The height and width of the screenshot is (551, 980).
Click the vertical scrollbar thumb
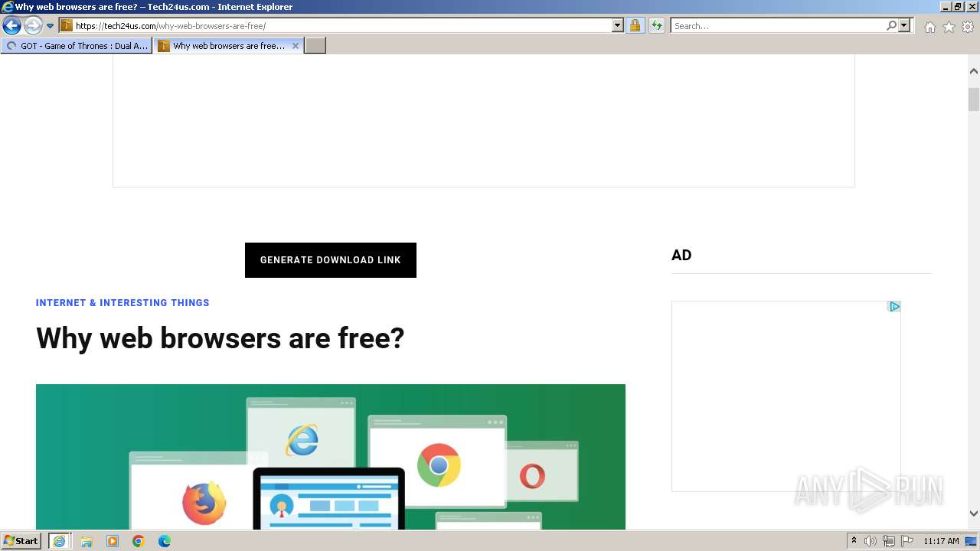[x=974, y=99]
